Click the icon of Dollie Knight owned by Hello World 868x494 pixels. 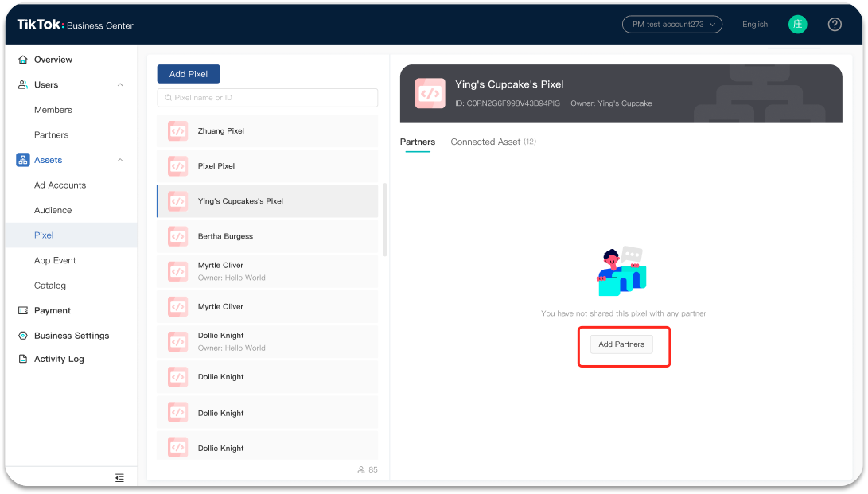pos(177,342)
